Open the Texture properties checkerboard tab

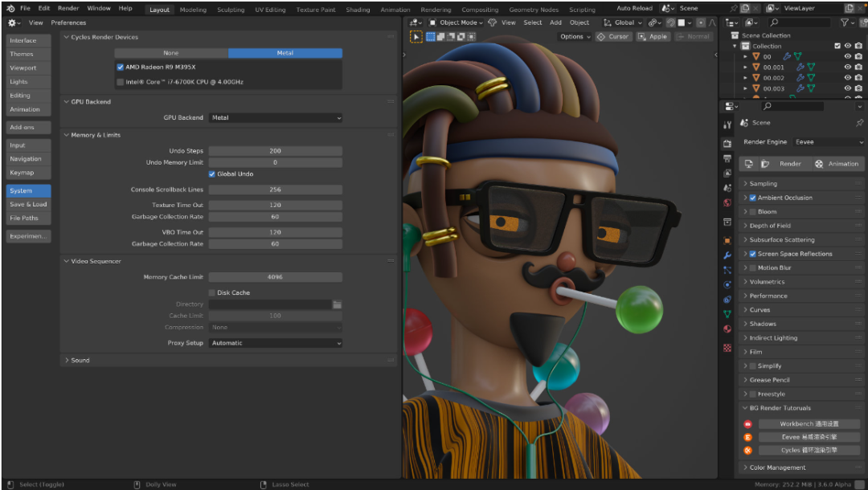[727, 348]
